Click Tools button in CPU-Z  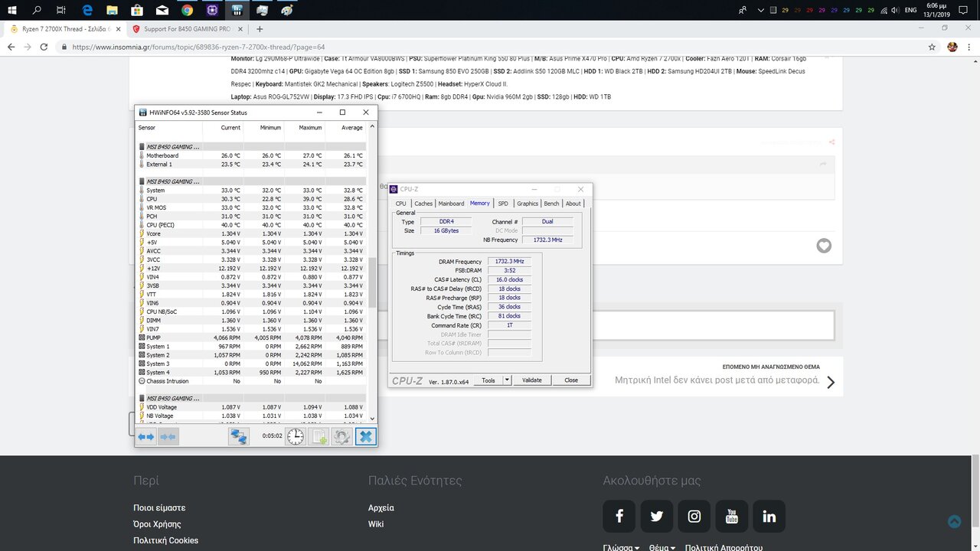click(x=488, y=380)
